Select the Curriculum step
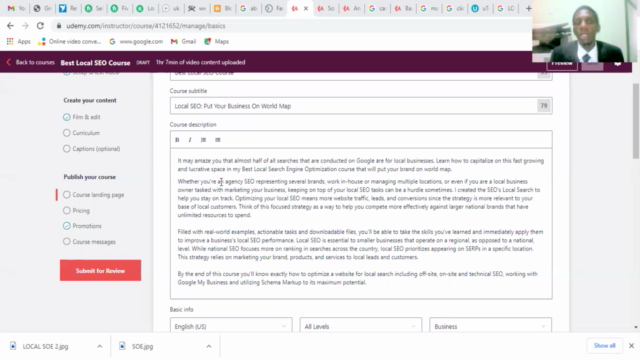Viewport: 640px width, 360px height. coord(81,133)
